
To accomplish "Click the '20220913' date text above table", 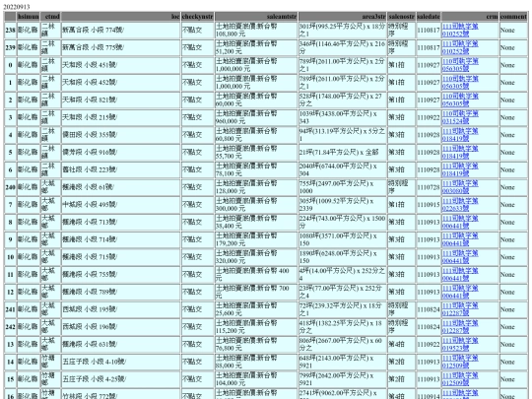I will coord(17,7).
